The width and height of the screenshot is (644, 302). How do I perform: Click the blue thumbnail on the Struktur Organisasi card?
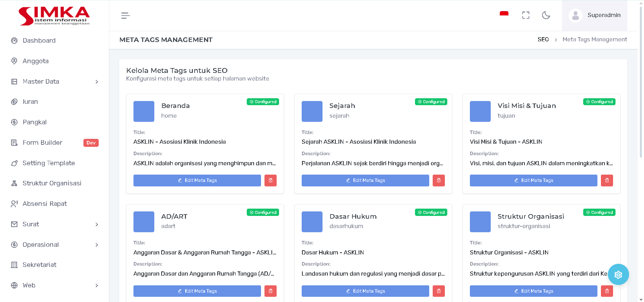pyautogui.click(x=480, y=222)
